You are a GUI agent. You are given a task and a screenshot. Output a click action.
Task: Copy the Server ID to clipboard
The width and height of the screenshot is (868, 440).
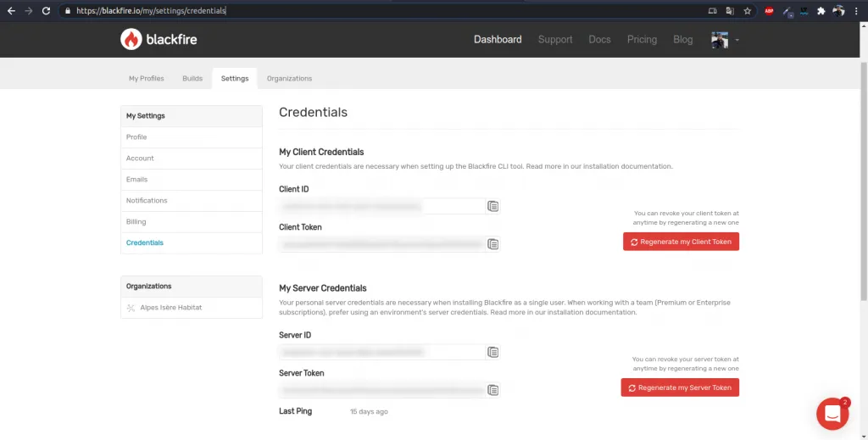click(492, 352)
